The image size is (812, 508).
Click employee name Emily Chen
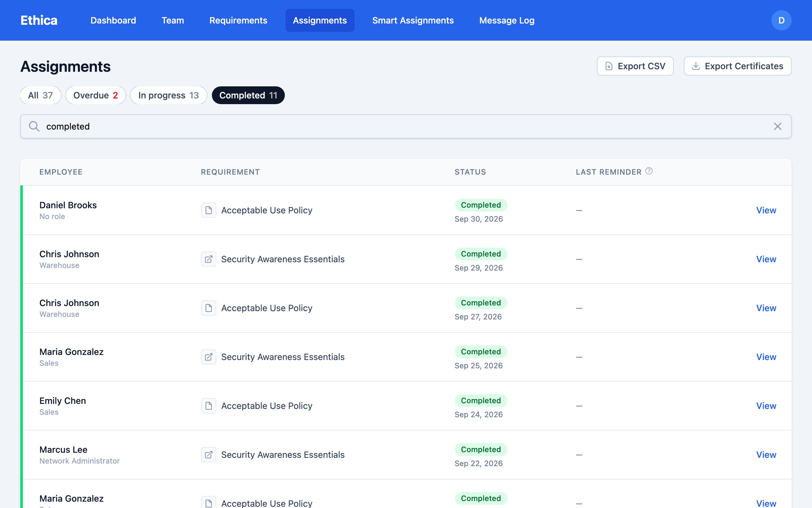(x=63, y=400)
